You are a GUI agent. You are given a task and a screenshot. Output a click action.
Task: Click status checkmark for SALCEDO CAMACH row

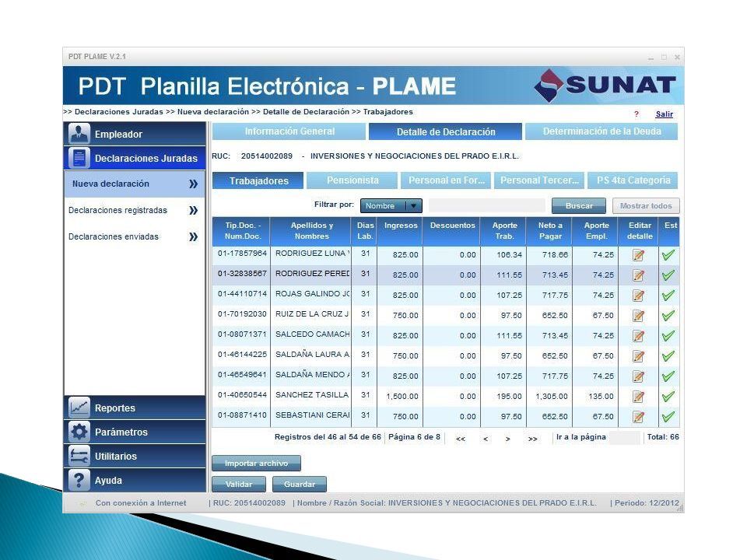668,336
